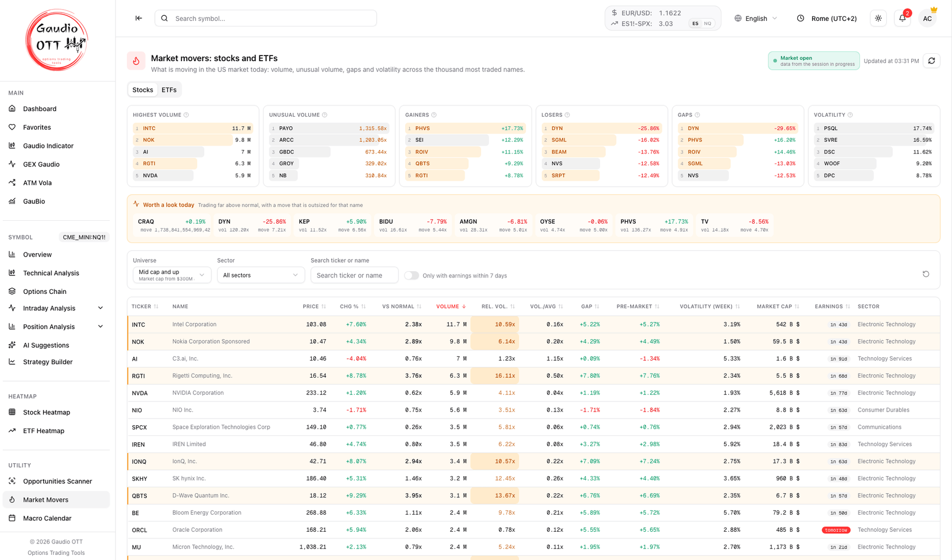Toggle the light/dark theme sun icon
The height and width of the screenshot is (560, 952).
pyautogui.click(x=878, y=18)
